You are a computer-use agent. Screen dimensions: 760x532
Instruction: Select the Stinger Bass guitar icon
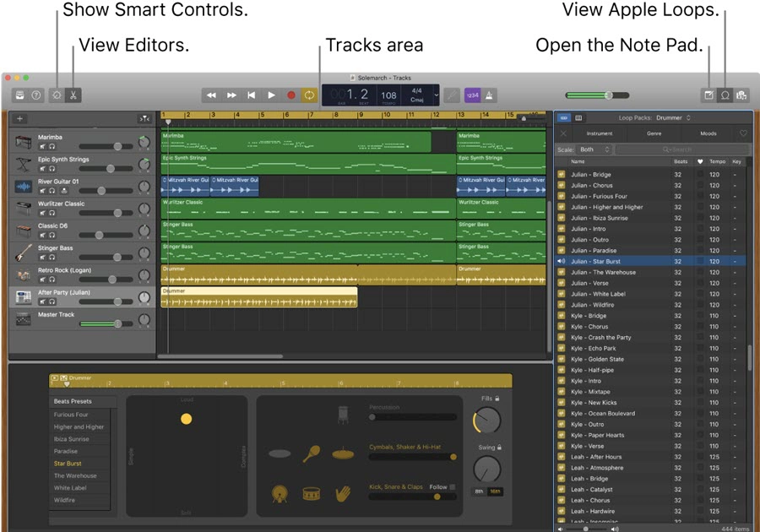pos(24,253)
